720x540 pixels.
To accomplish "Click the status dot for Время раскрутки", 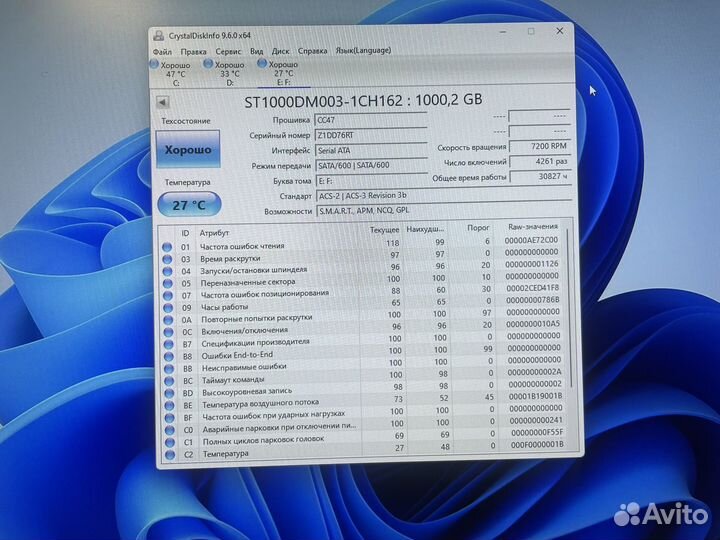I will (167, 259).
